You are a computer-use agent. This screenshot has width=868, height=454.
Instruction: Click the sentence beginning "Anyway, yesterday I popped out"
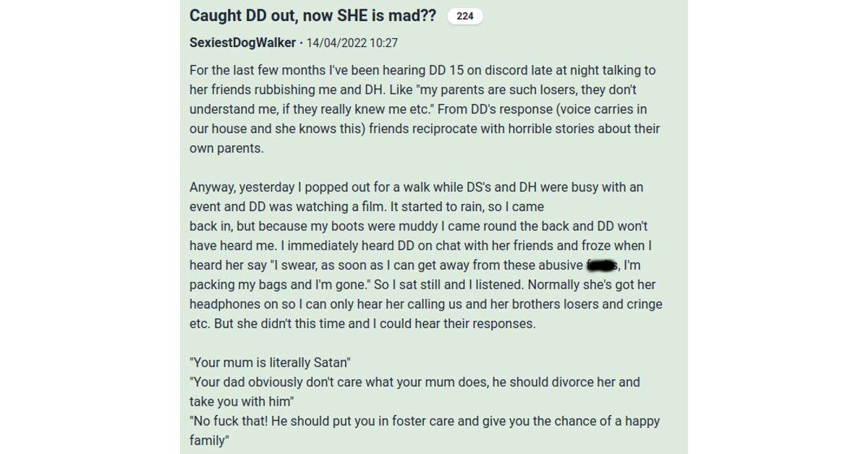(416, 197)
